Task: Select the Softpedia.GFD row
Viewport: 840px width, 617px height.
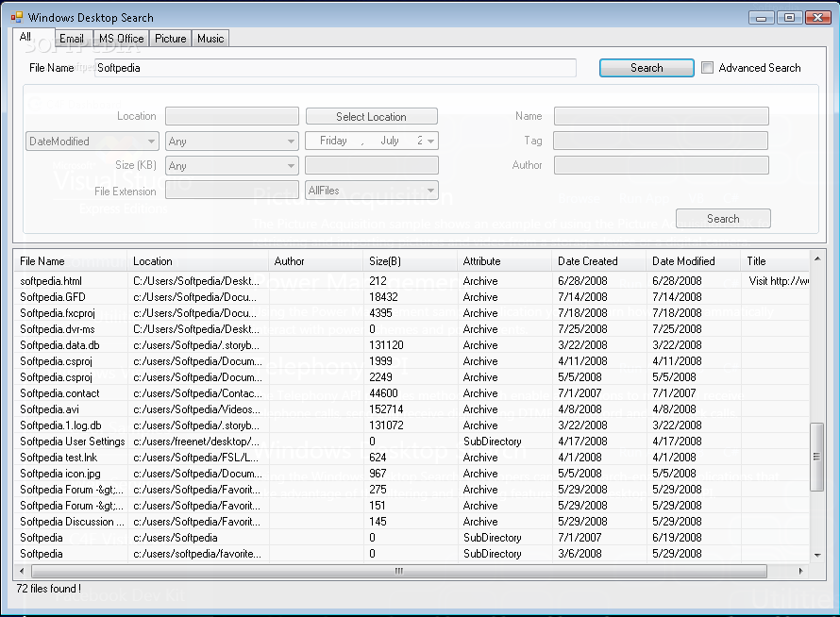Action: 412,297
